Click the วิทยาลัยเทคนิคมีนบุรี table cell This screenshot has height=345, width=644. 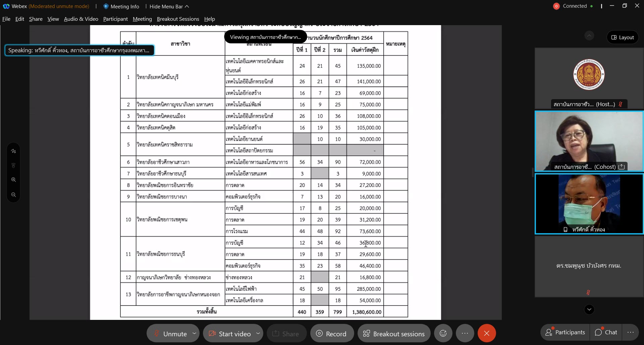180,77
